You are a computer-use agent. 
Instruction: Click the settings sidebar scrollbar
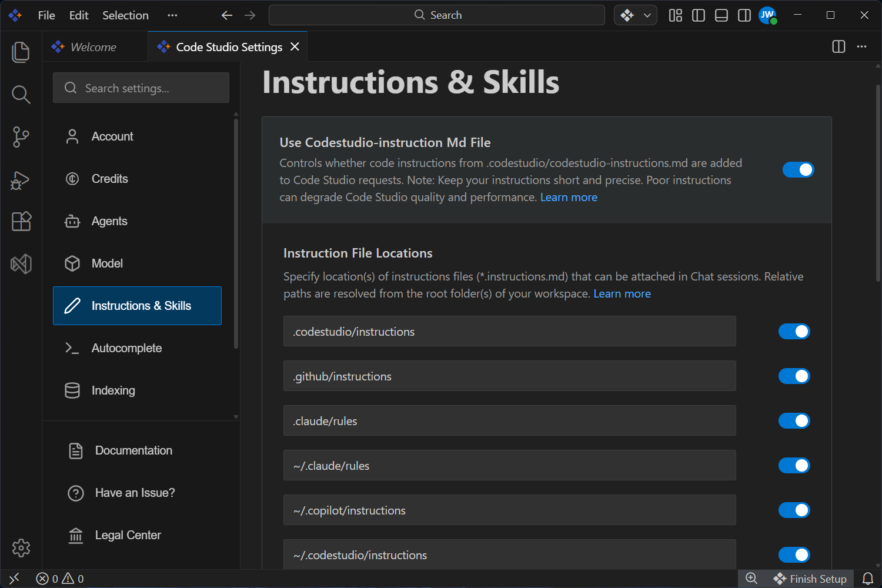click(236, 233)
